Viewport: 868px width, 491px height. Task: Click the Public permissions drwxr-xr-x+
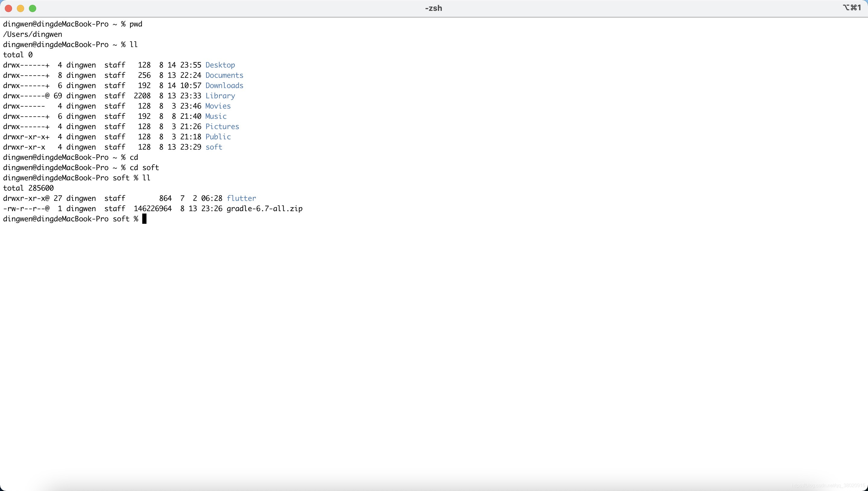click(26, 137)
